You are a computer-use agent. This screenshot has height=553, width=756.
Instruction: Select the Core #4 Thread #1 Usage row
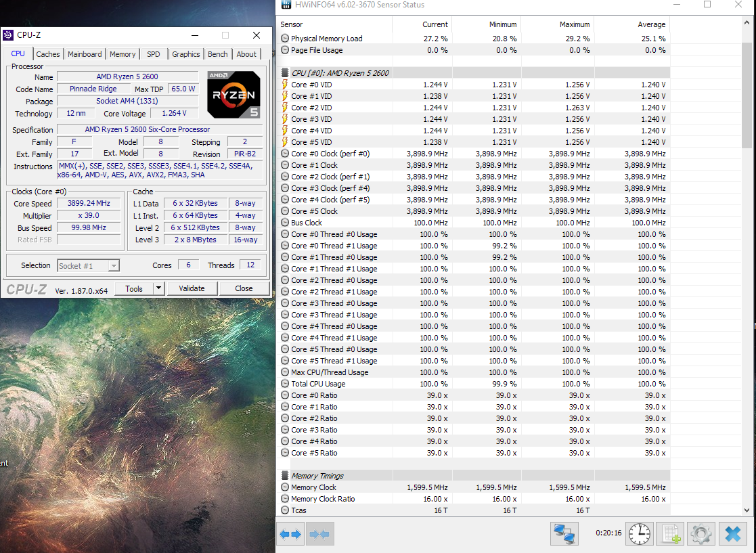tap(475, 338)
